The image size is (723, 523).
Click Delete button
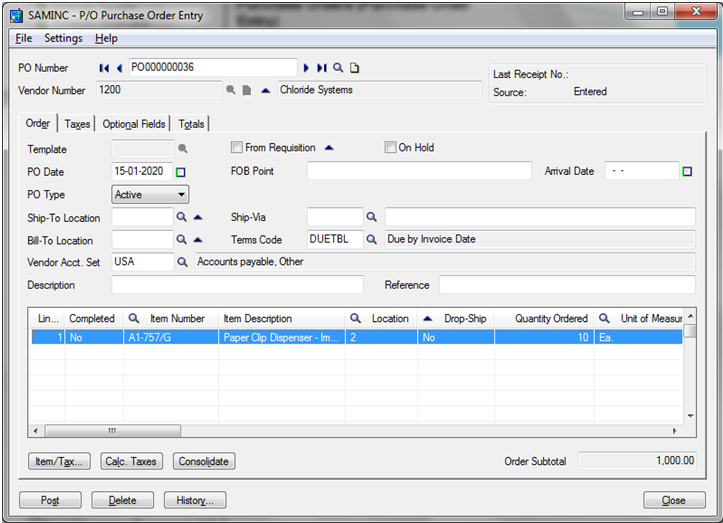pos(123,500)
